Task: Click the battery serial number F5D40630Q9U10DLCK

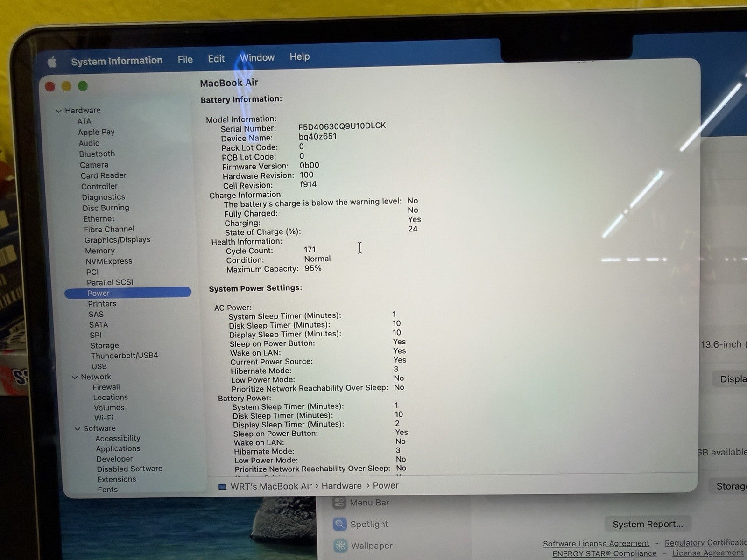Action: (x=342, y=126)
